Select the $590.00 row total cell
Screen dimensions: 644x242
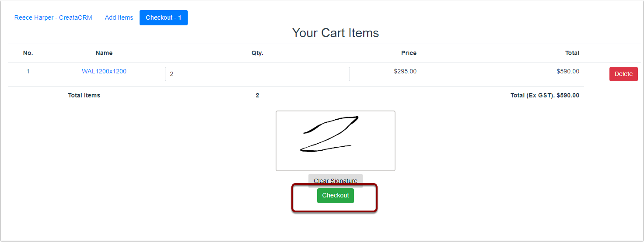(x=568, y=71)
